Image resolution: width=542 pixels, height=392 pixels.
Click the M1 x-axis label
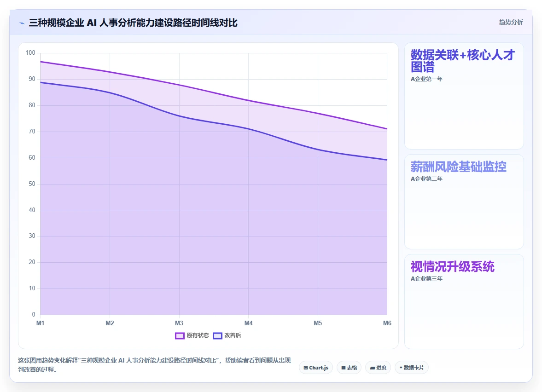click(41, 323)
